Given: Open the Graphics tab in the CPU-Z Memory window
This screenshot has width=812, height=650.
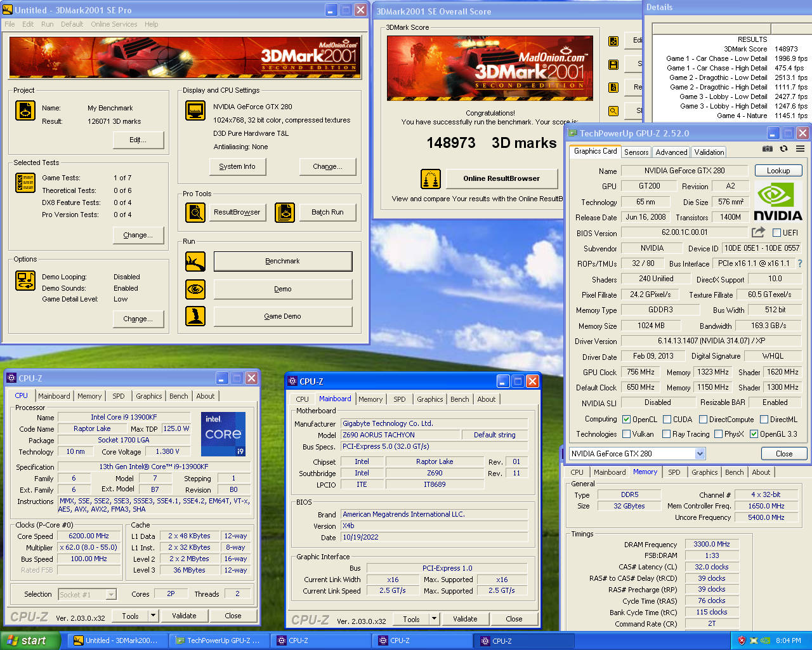Looking at the screenshot, I should pos(705,472).
